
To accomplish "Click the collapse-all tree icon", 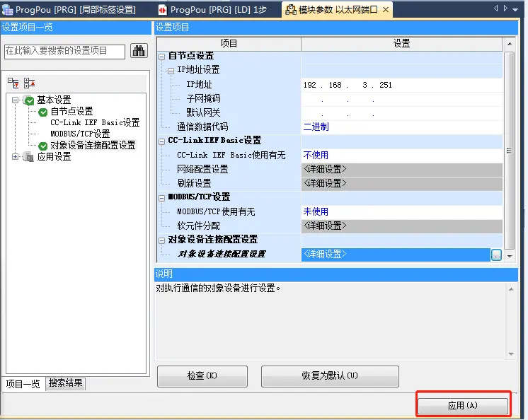I will tap(28, 83).
